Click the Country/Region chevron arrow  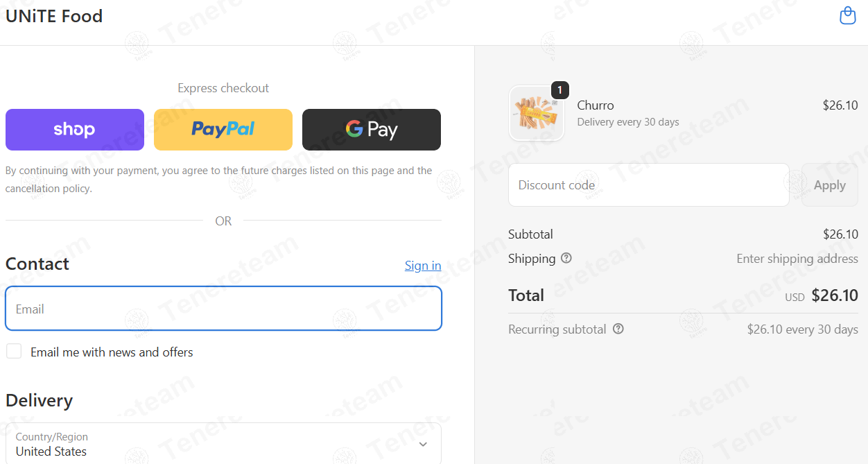pos(423,444)
